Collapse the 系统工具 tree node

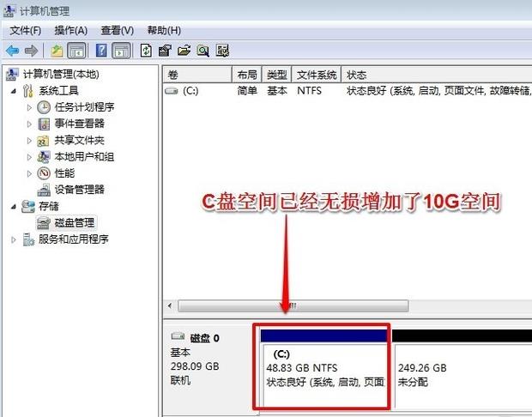point(14,91)
